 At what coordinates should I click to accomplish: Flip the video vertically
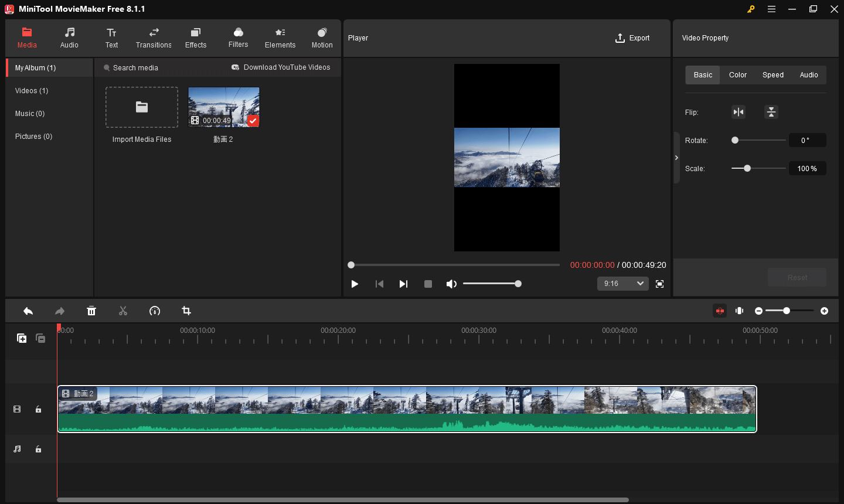pyautogui.click(x=771, y=112)
